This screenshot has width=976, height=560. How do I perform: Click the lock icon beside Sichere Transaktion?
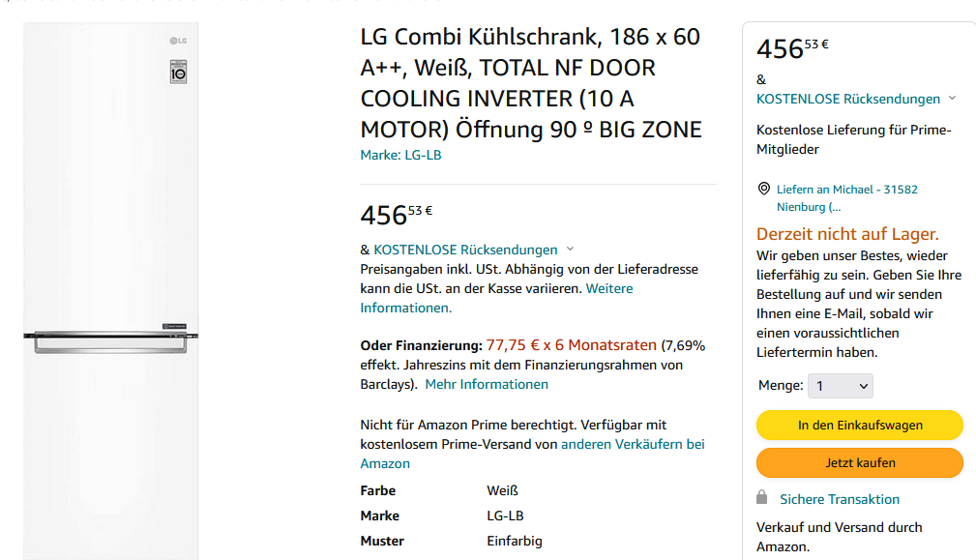pyautogui.click(x=762, y=496)
